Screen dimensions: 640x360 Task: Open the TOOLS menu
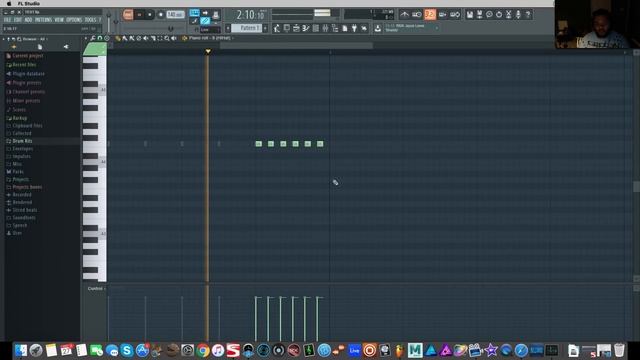90,20
